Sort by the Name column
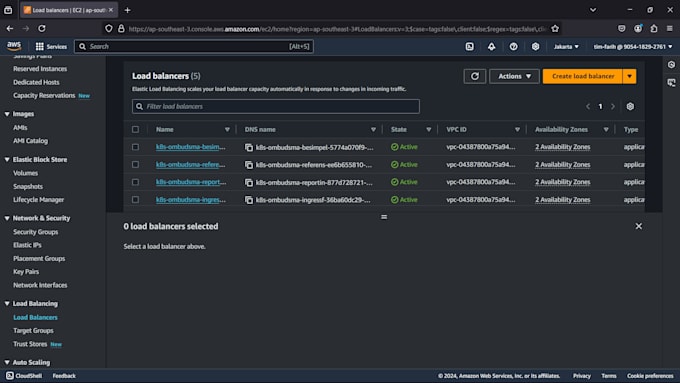The height and width of the screenshot is (383, 680). tap(227, 130)
